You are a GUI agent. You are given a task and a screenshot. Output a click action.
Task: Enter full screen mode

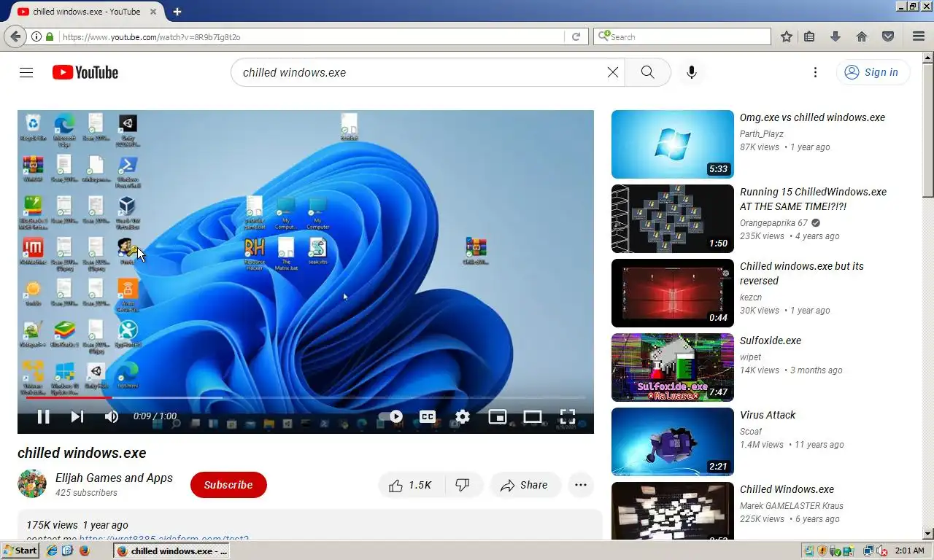point(568,416)
